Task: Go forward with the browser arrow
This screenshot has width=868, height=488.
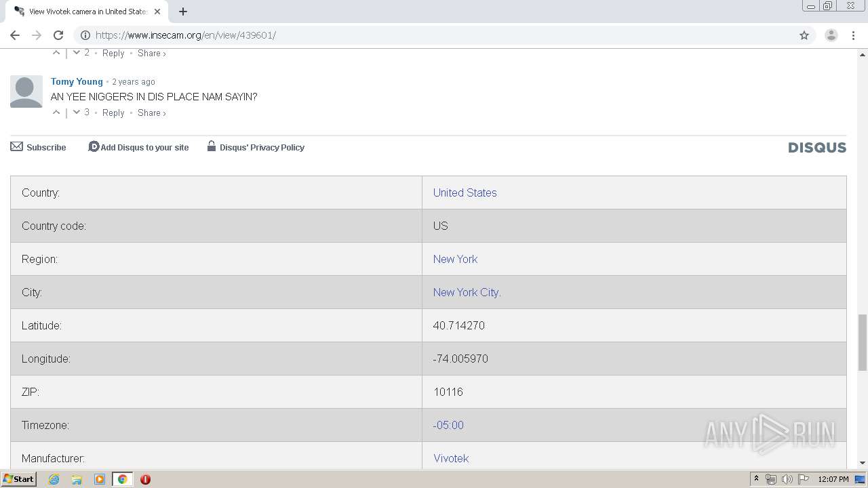Action: (x=37, y=35)
